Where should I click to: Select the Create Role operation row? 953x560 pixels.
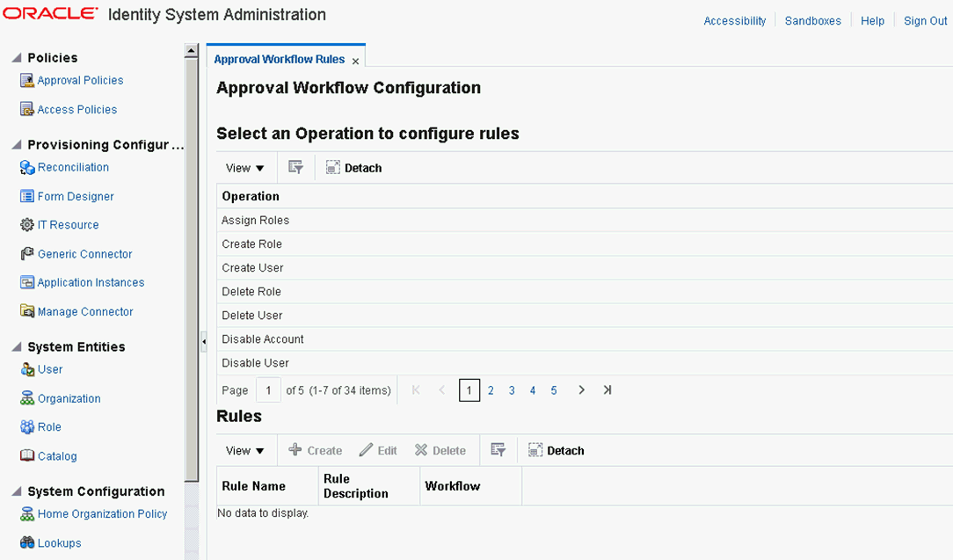tap(585, 244)
